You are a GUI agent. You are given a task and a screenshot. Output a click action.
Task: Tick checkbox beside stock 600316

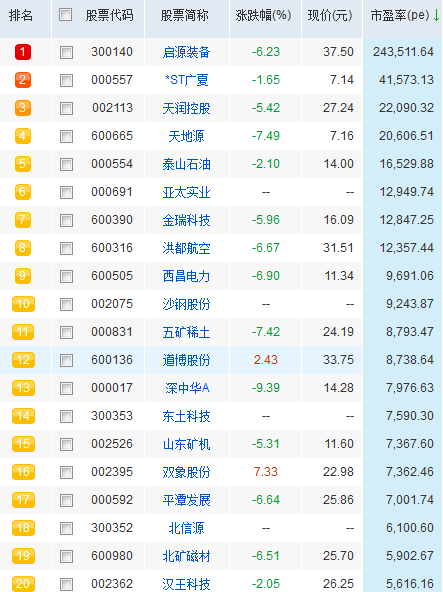(x=66, y=248)
